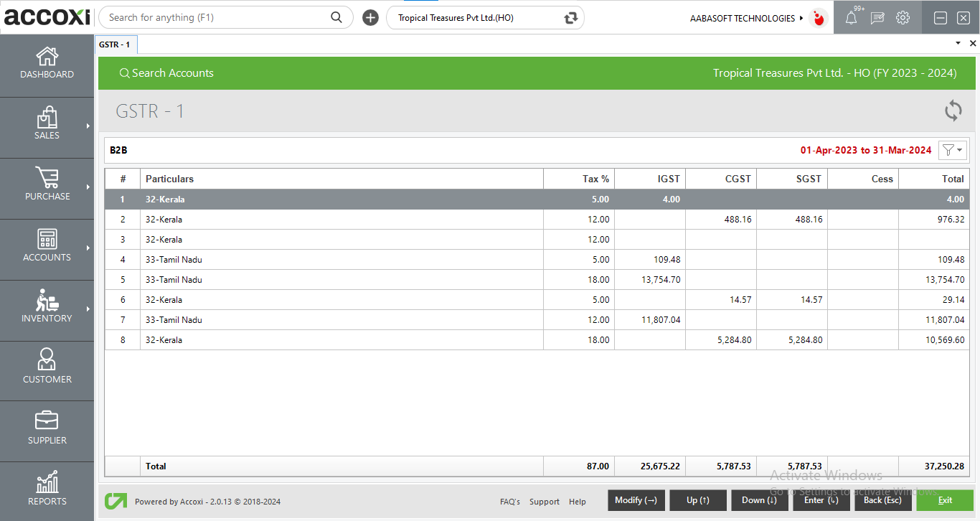Viewport: 980px width, 521px height.
Task: Expand the Sales menu in the sidebar
Action: coord(47,124)
